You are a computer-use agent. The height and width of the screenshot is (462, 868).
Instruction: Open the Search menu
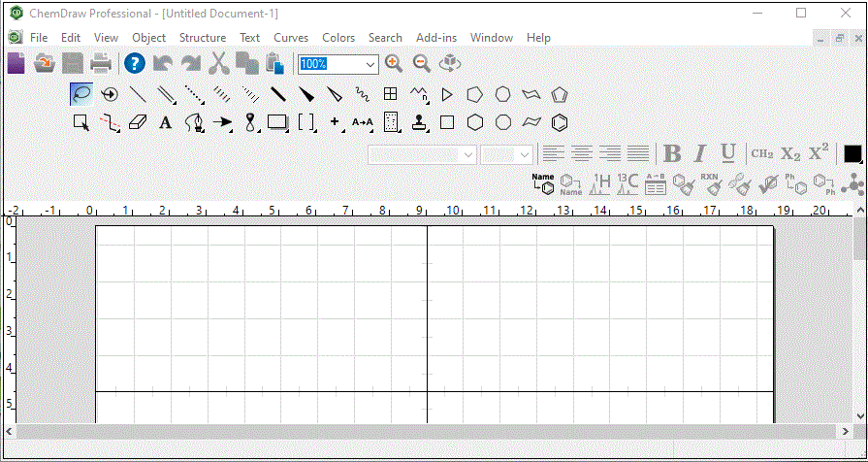[x=385, y=38]
